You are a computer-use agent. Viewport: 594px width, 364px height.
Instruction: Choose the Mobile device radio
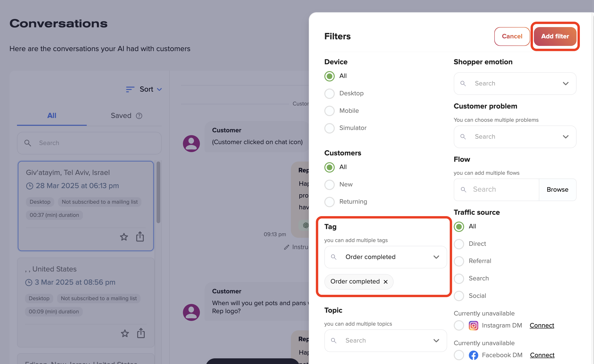click(x=329, y=111)
